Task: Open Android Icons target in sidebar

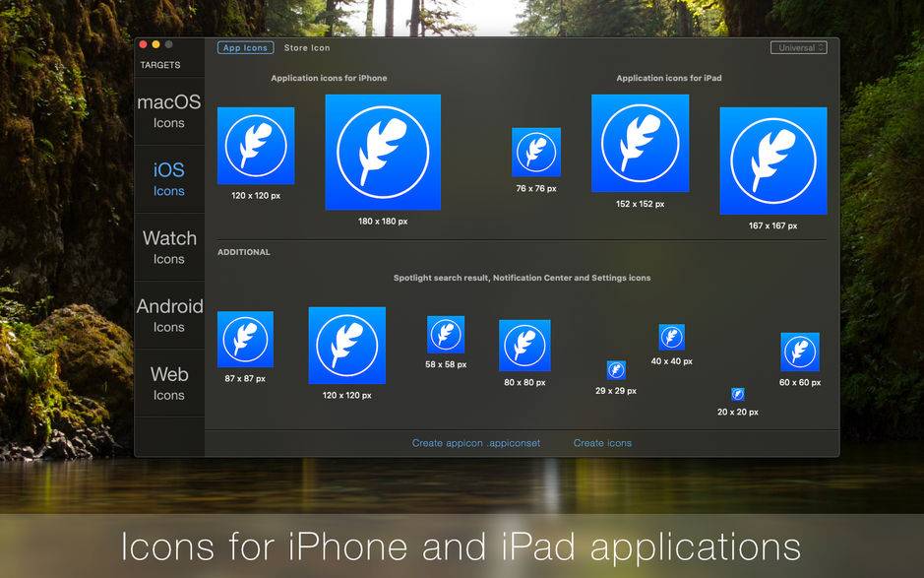Action: pyautogui.click(x=169, y=315)
